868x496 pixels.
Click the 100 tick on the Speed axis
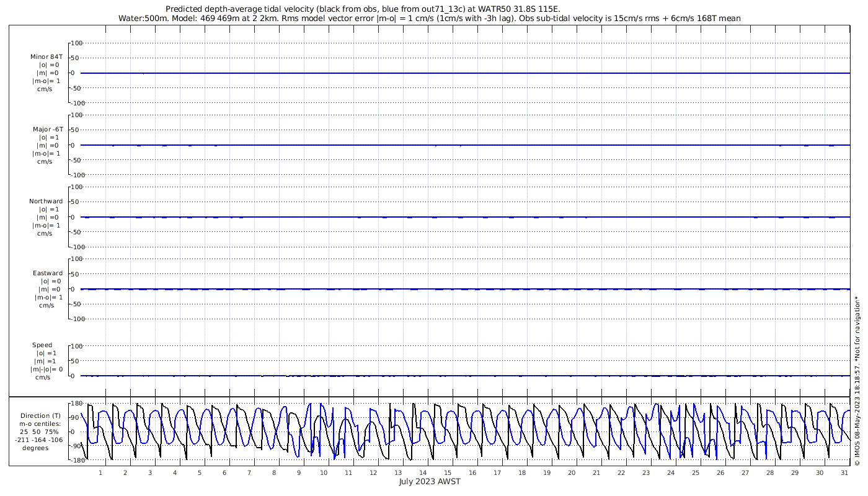tap(77, 346)
